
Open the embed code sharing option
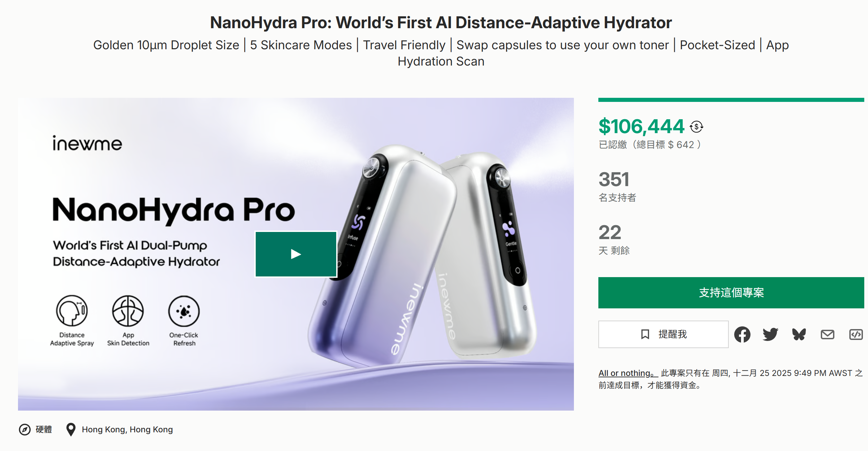856,335
